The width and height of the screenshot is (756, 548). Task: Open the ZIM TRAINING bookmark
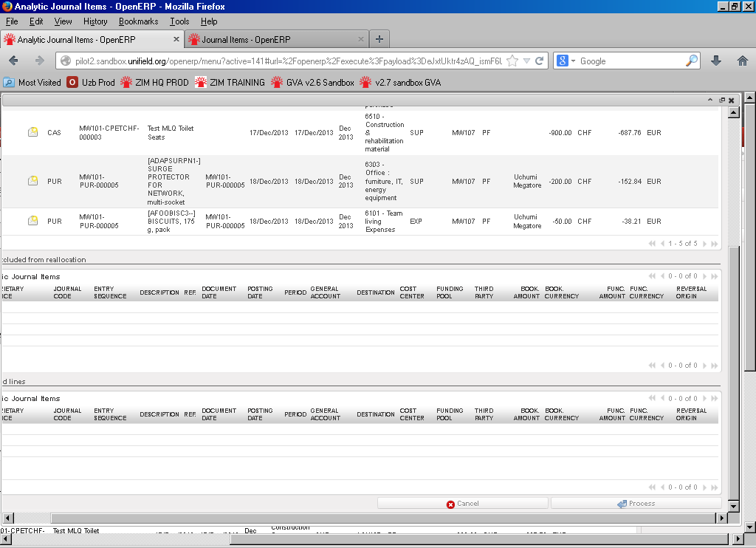pos(230,83)
